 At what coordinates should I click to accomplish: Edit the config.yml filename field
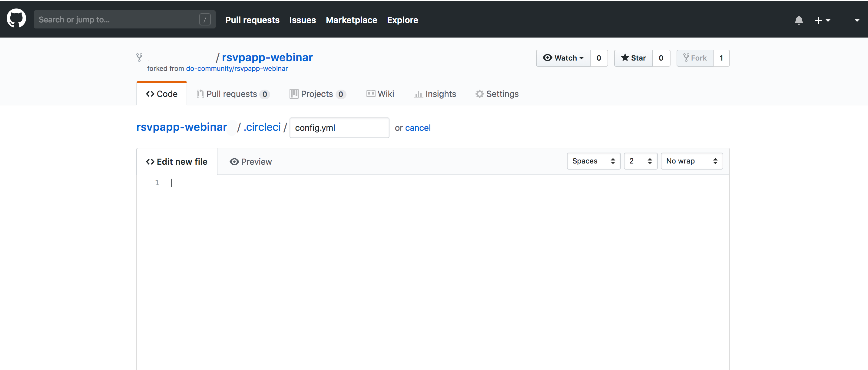[x=339, y=128]
